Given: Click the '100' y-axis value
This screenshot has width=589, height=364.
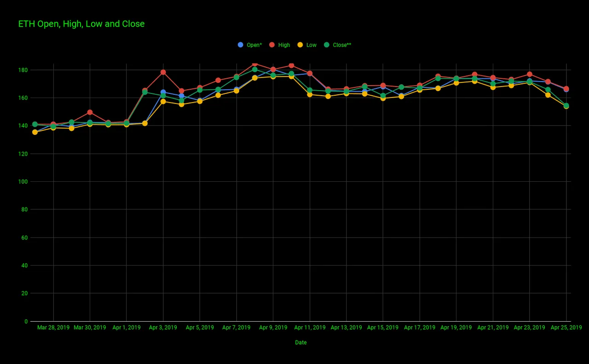Looking at the screenshot, I should point(23,182).
